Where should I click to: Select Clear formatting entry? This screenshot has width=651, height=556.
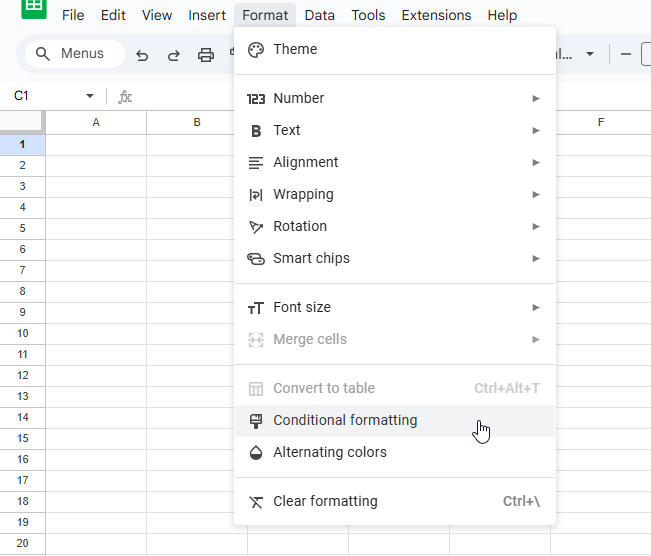coord(395,502)
